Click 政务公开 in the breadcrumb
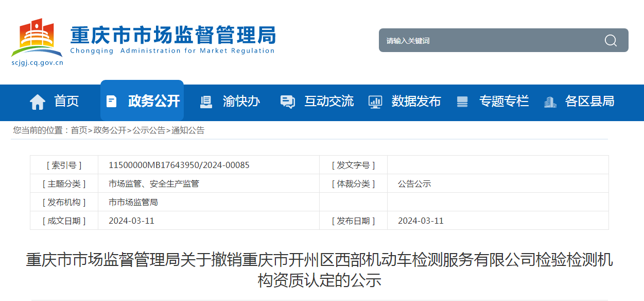 click(x=110, y=130)
